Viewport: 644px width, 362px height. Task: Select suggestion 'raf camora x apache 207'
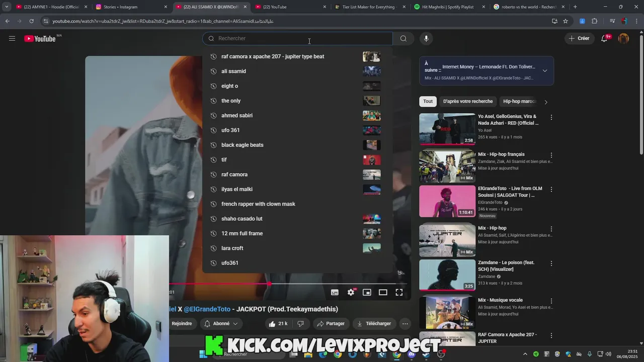click(297, 56)
